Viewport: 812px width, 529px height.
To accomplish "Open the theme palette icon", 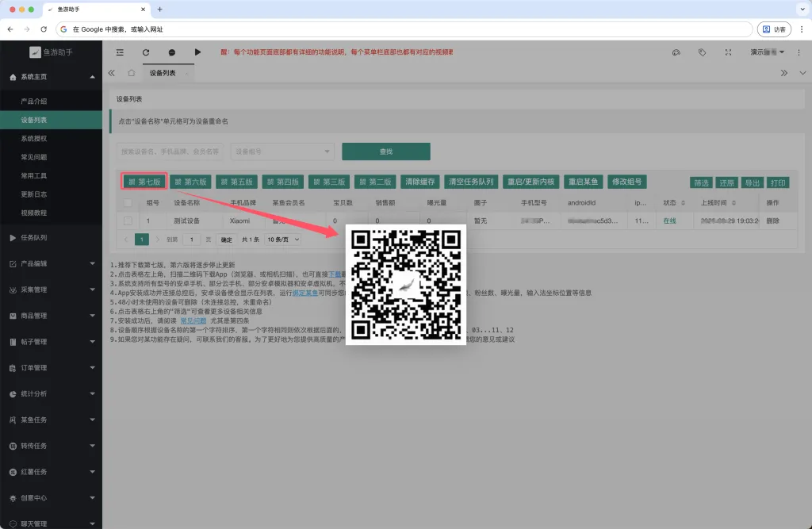I will 676,52.
